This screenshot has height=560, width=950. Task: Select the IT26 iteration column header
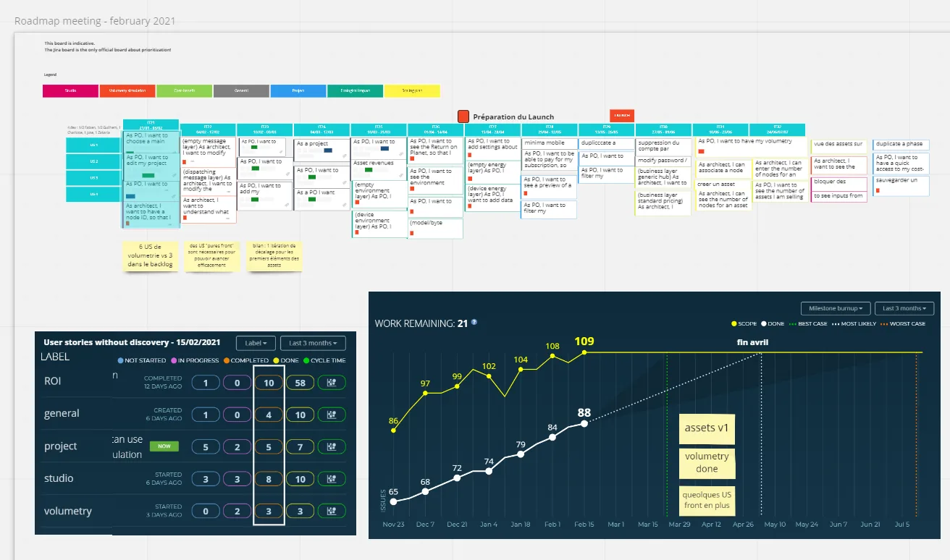click(436, 130)
